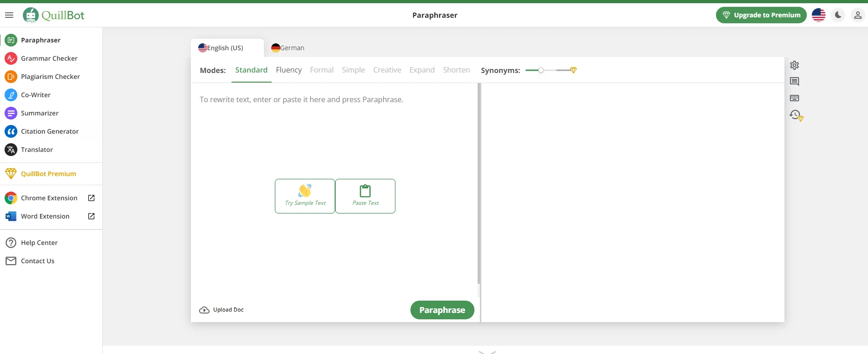The image size is (868, 354).
Task: Click the Paraphrase button
Action: click(442, 310)
